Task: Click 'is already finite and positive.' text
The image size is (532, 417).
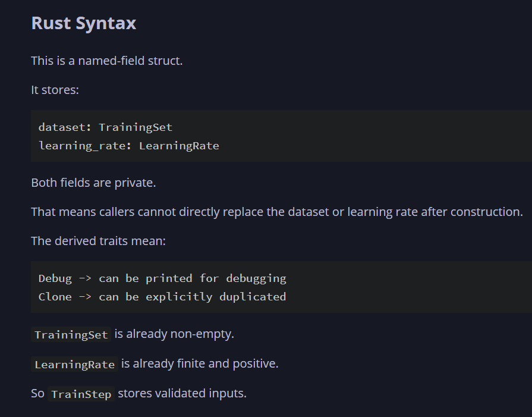Action: [x=200, y=363]
